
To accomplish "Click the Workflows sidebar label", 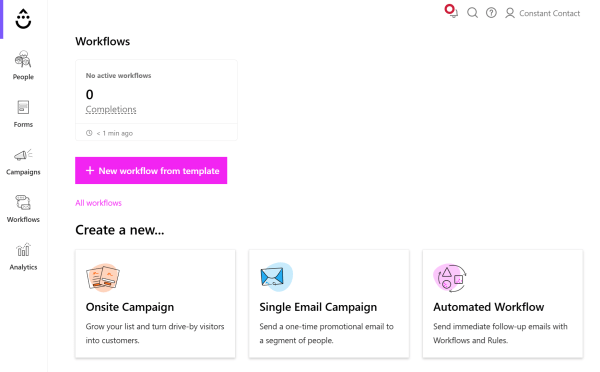I will (x=23, y=219).
